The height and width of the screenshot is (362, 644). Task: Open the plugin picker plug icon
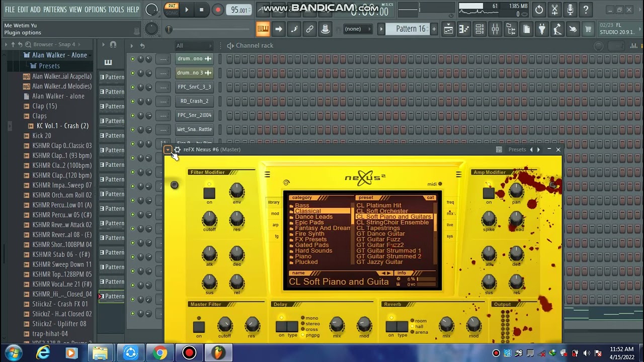pyautogui.click(x=542, y=30)
